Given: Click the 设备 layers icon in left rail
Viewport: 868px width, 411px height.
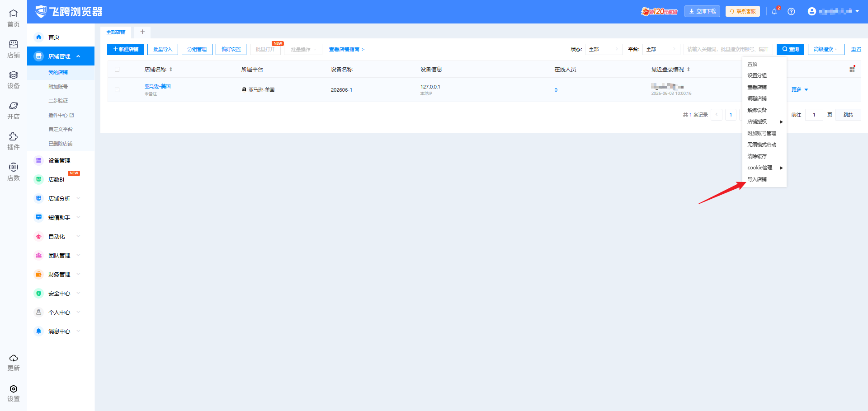Looking at the screenshot, I should (14, 75).
